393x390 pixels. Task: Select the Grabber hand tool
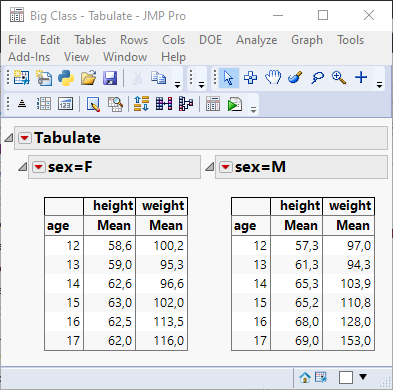click(x=273, y=77)
